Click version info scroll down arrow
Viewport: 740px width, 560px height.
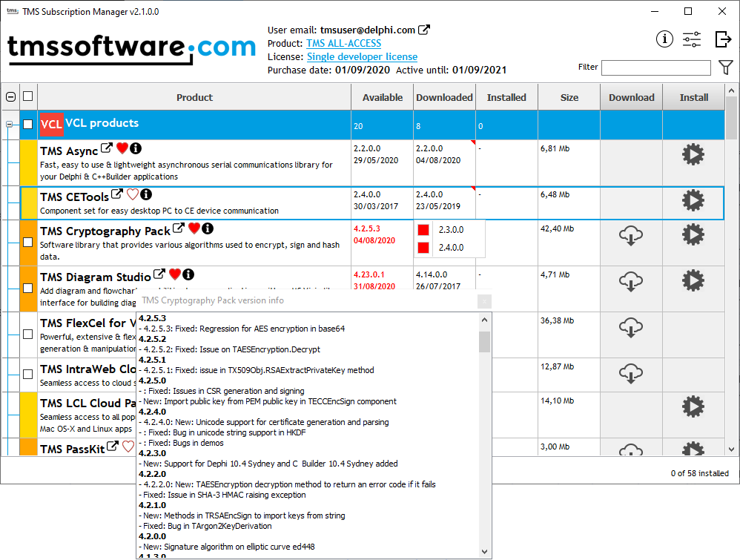click(x=484, y=552)
